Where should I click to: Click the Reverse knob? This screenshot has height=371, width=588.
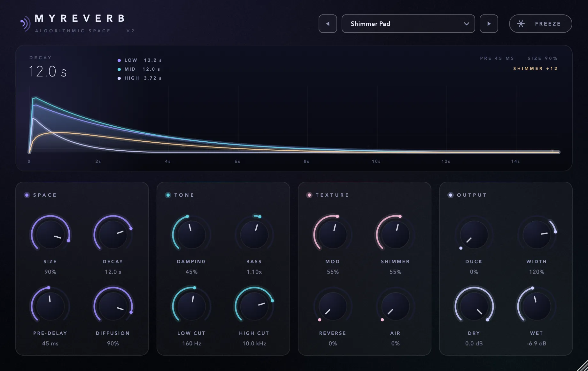pos(333,306)
